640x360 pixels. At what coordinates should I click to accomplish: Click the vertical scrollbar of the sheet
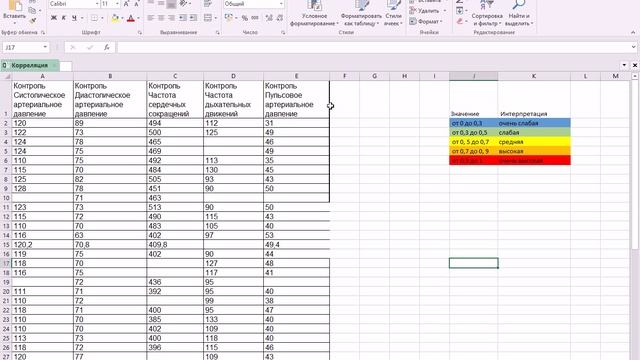click(635, 163)
